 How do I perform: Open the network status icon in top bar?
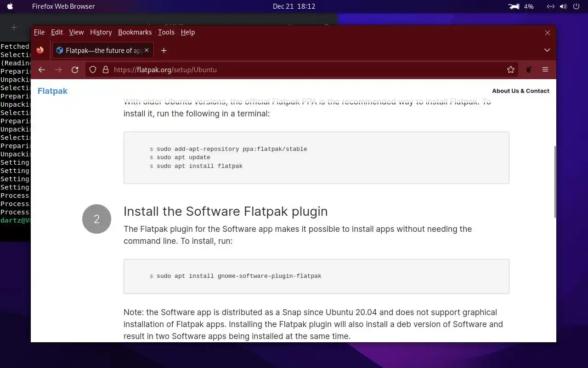pos(550,6)
